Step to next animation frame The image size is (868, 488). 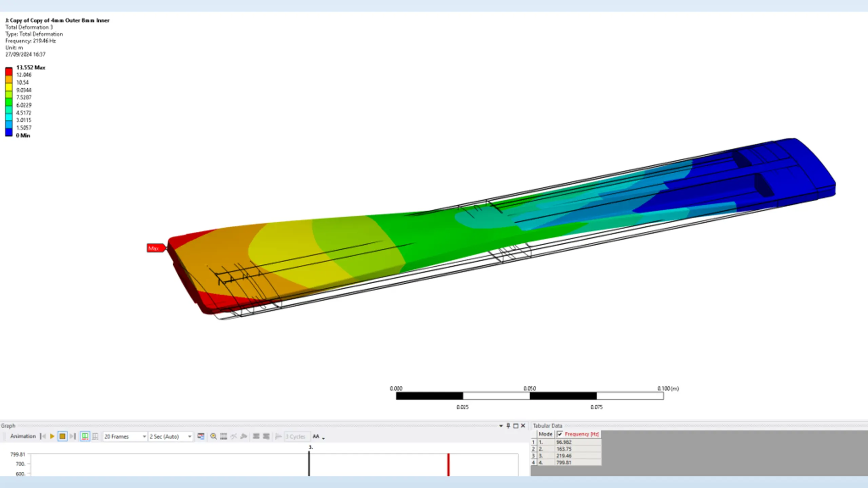pyautogui.click(x=73, y=436)
